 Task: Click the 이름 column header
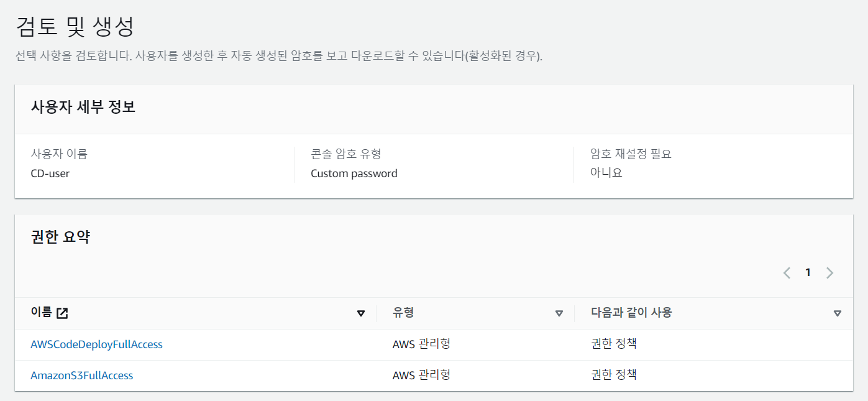(41, 313)
